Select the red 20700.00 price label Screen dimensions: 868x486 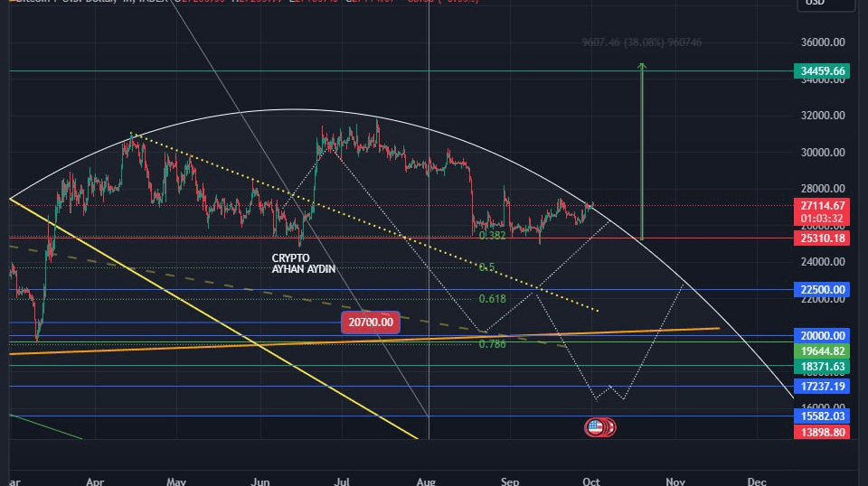coord(371,322)
